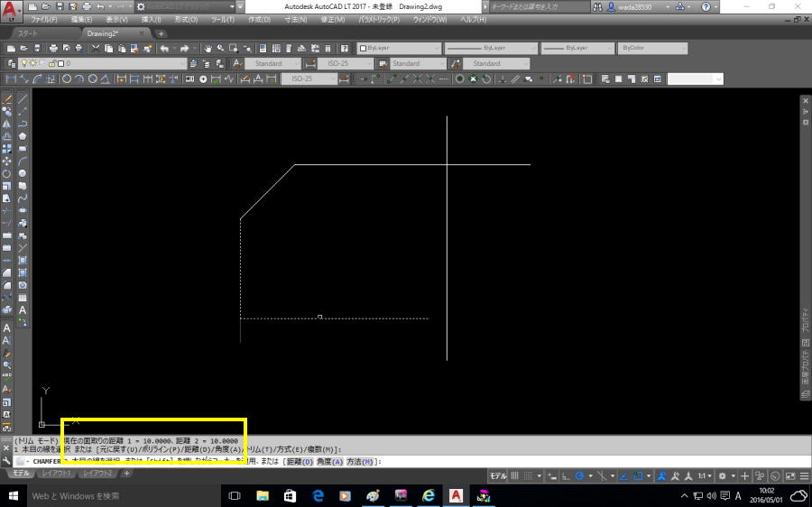Screen dimensions: 812x507
Task: Click the 距離(D) command option
Action: (300, 461)
